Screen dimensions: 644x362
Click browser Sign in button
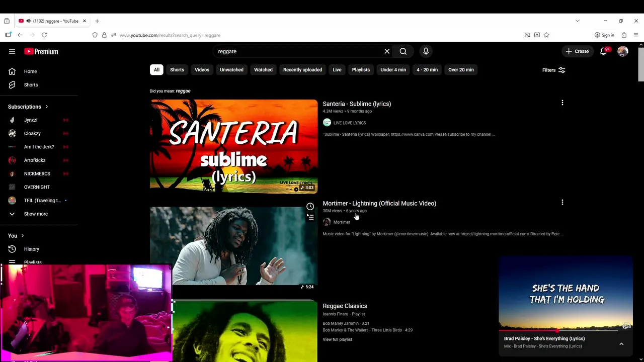tap(604, 35)
